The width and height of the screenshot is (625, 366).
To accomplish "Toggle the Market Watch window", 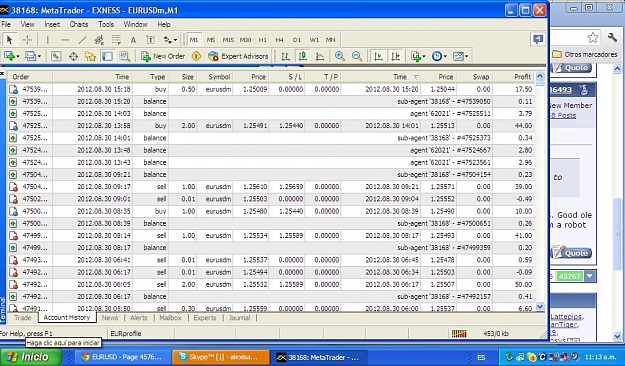I will (56, 56).
